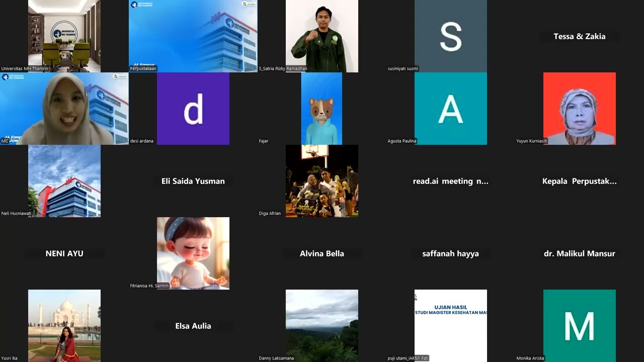Click the '5_Satria Rizky Ramadhan' name label
Viewport: 644px width, 362px height.
[x=283, y=68]
